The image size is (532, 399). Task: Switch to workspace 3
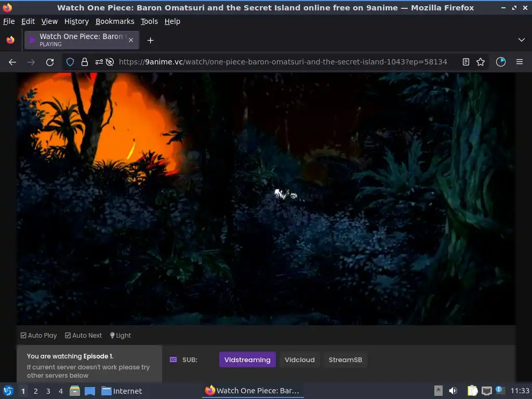coord(48,391)
